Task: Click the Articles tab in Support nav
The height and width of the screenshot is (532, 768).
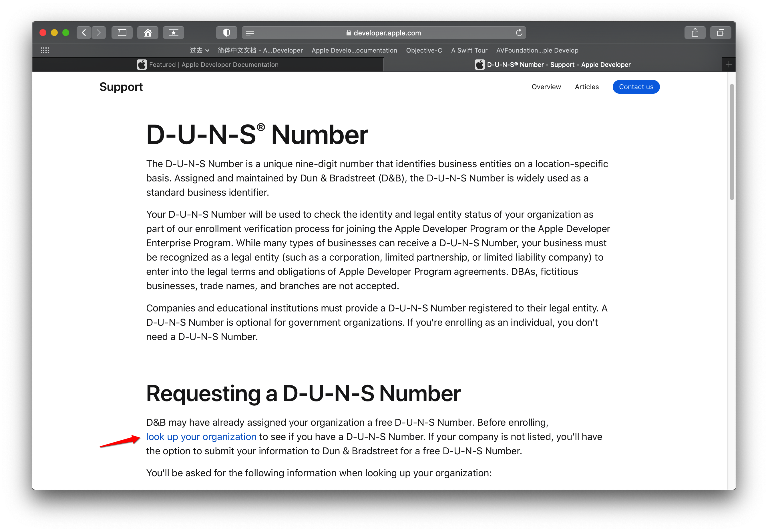Action: click(x=586, y=87)
